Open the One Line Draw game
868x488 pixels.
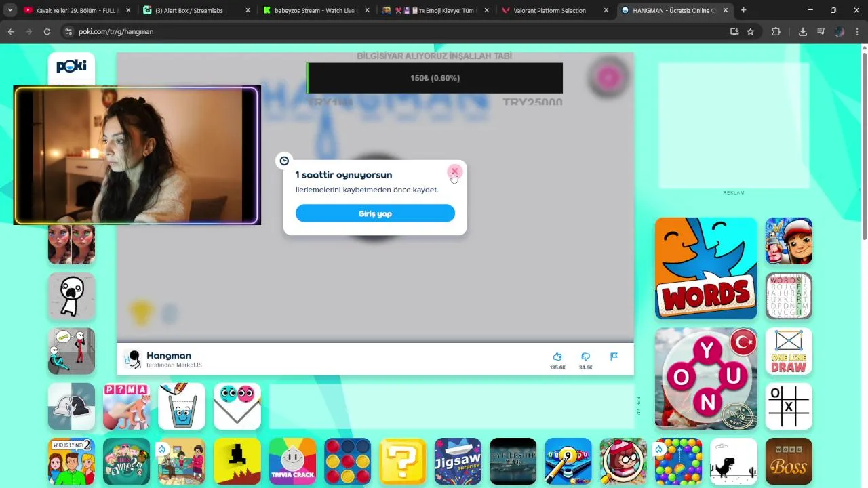789,351
